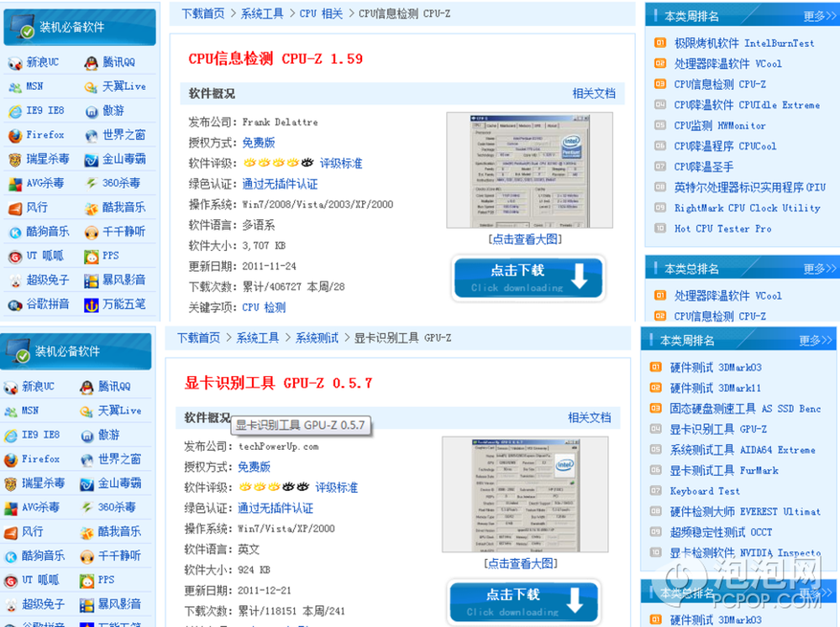Click the 新浪UC icon in the CPU-Z page sidebar

pyautogui.click(x=15, y=63)
